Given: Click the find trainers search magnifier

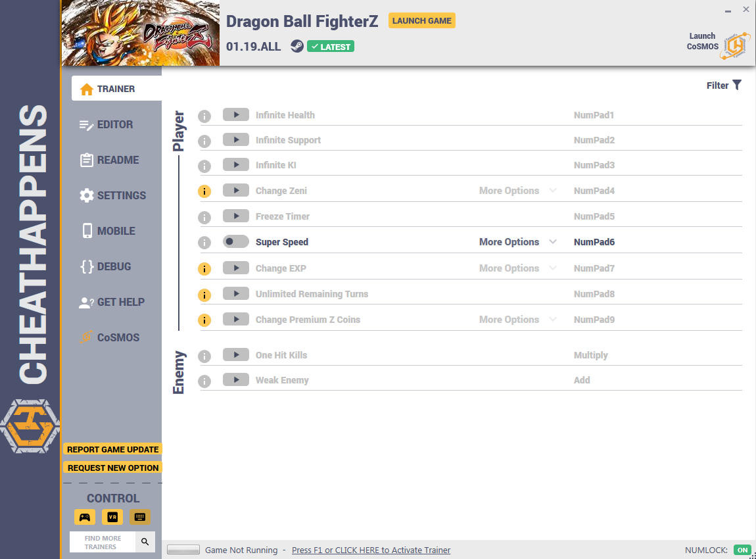Looking at the screenshot, I should click(145, 542).
